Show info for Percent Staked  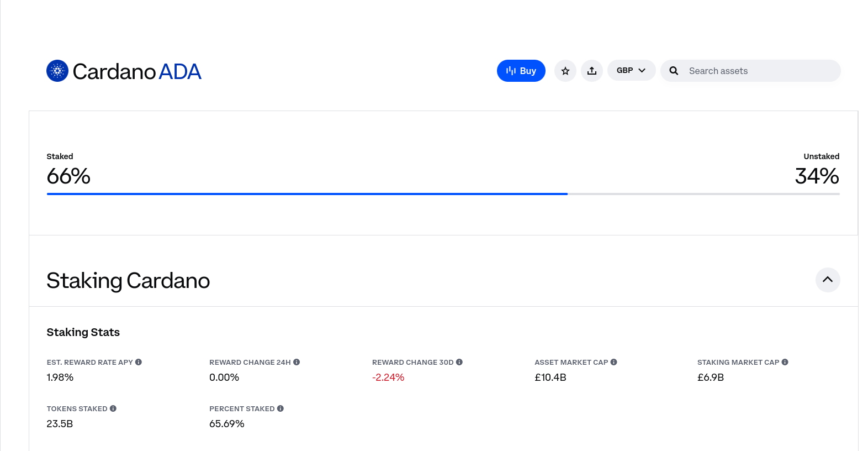pyautogui.click(x=280, y=408)
